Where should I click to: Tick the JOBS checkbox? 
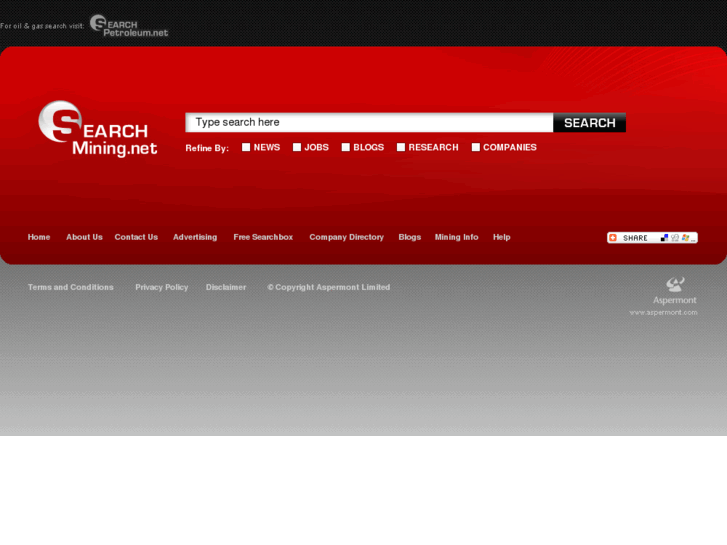pos(297,147)
